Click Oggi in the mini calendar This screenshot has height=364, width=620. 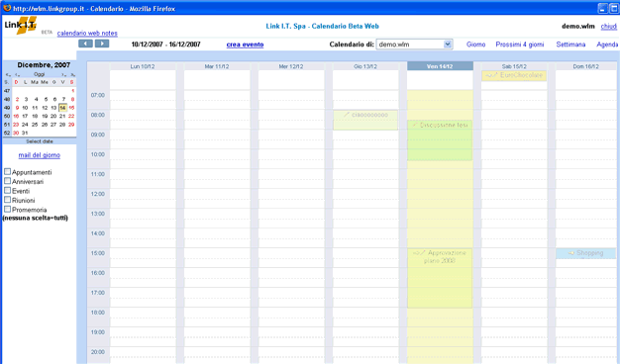pyautogui.click(x=40, y=74)
